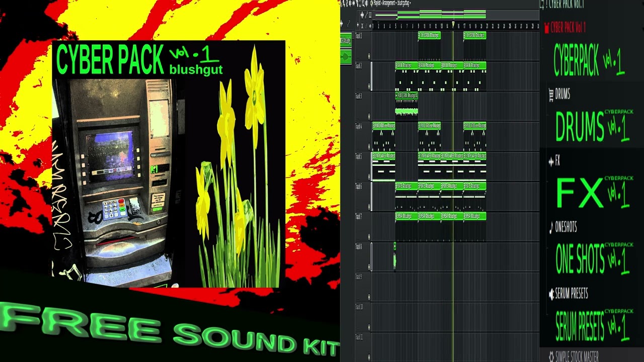The height and width of the screenshot is (362, 644).
Task: Select the Track 5 header label
Action: (x=359, y=156)
